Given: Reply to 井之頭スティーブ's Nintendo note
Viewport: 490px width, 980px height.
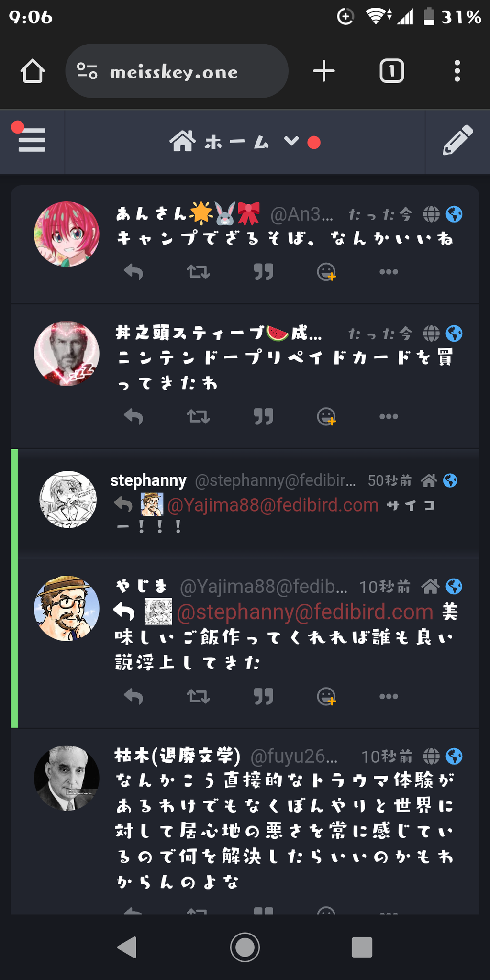Looking at the screenshot, I should click(x=134, y=416).
